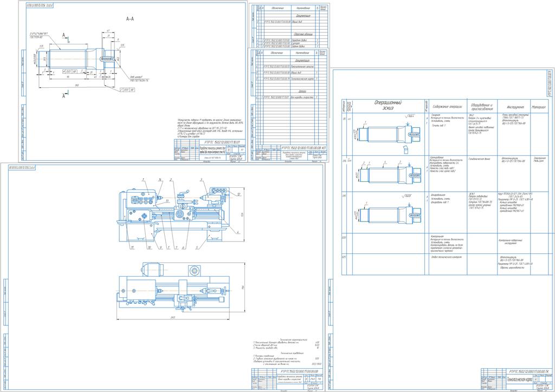Screen dimensions: 555x392
Task: Click the "Оборудование и приспособления" column header
Action: click(x=482, y=107)
